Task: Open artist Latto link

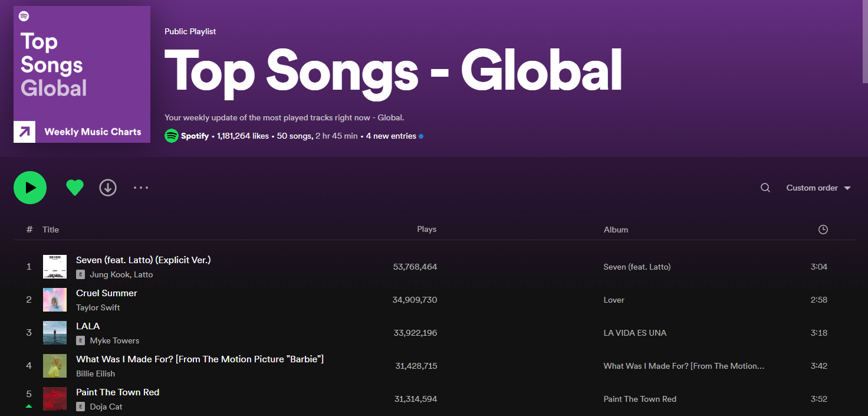Action: click(x=143, y=274)
